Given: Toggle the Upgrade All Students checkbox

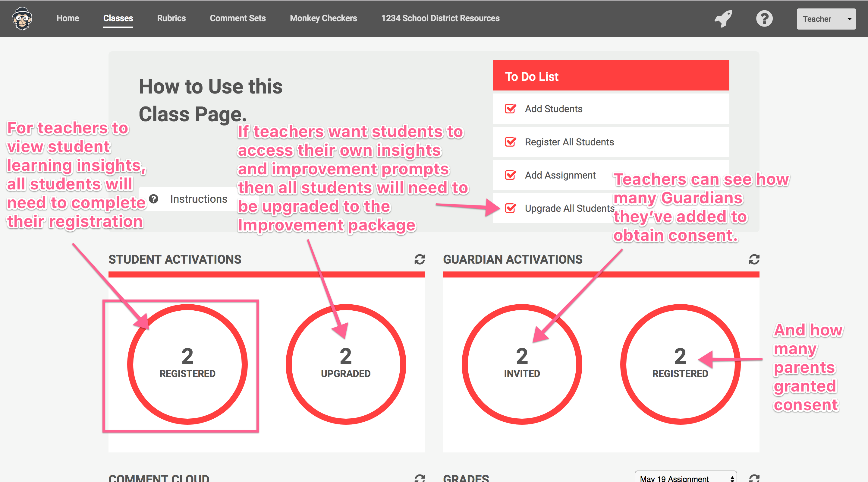Looking at the screenshot, I should [510, 208].
